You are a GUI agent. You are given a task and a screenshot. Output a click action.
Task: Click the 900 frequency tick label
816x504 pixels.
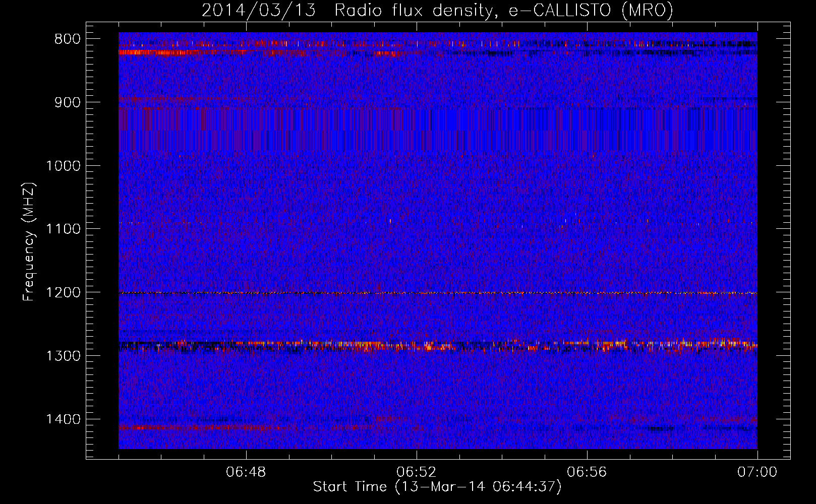coord(67,103)
